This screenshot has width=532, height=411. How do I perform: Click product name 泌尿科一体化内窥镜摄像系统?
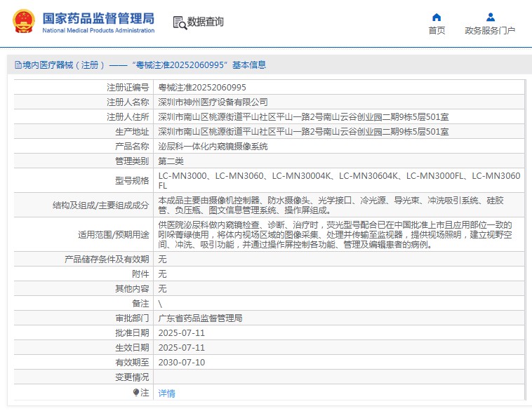click(x=213, y=147)
